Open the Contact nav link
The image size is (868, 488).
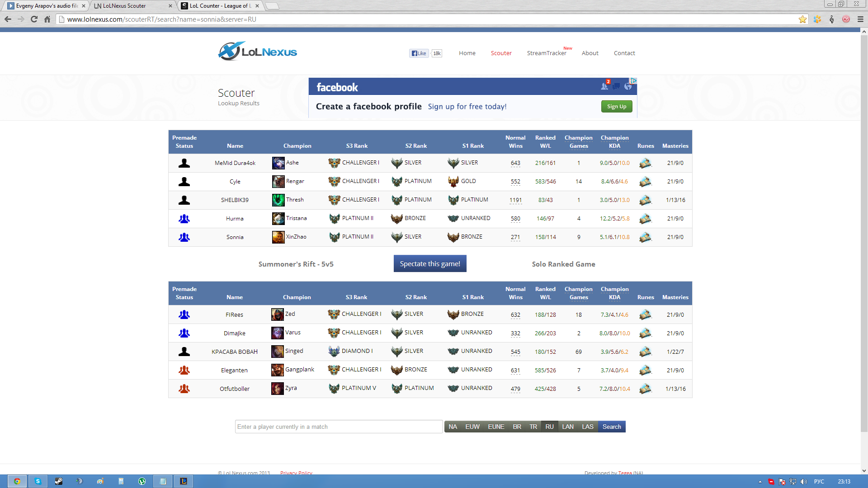pos(624,53)
